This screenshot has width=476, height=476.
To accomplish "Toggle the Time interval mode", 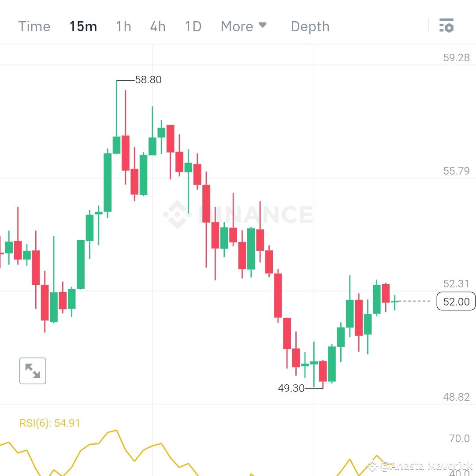I will tap(34, 26).
